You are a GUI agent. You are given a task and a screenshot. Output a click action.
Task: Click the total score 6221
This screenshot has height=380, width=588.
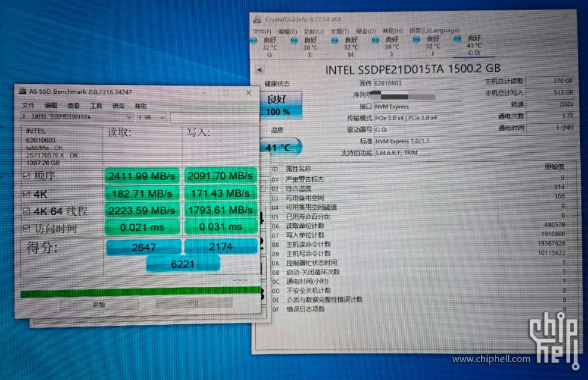tap(183, 264)
